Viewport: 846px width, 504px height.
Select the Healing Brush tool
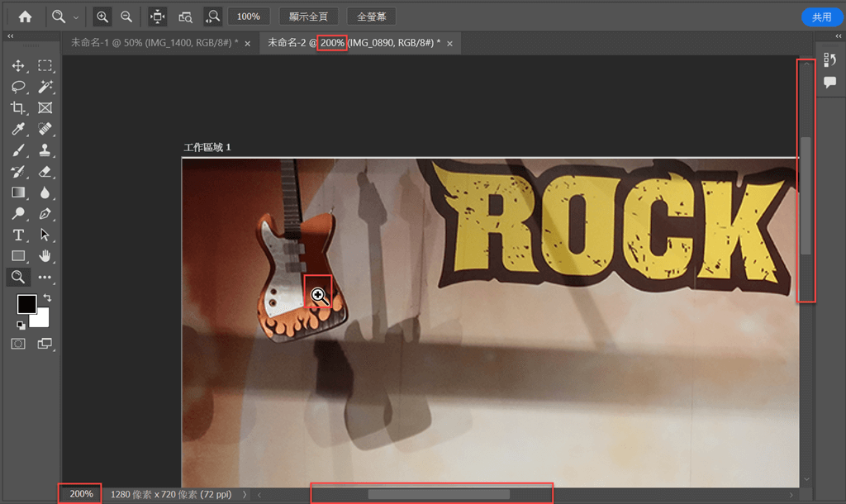pyautogui.click(x=45, y=129)
